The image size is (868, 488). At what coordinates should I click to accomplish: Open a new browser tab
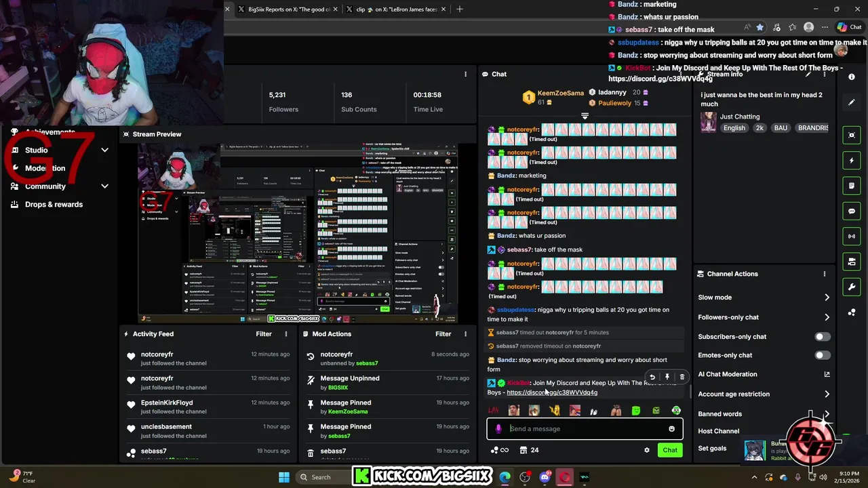pyautogui.click(x=460, y=9)
